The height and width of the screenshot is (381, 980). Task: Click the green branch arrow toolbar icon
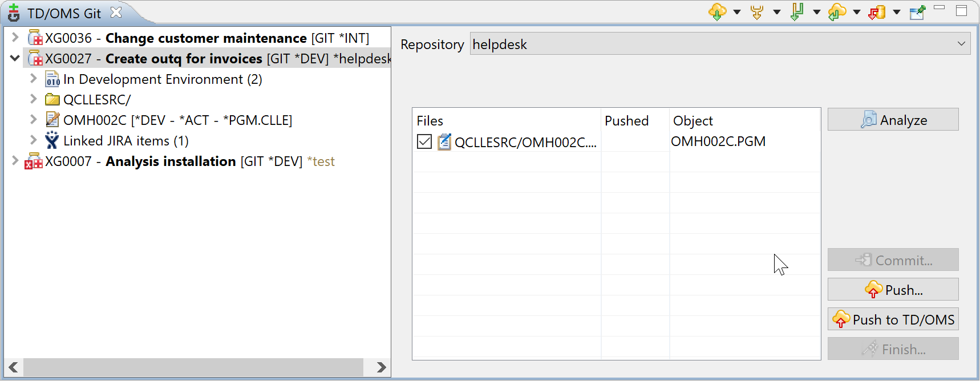pos(797,12)
